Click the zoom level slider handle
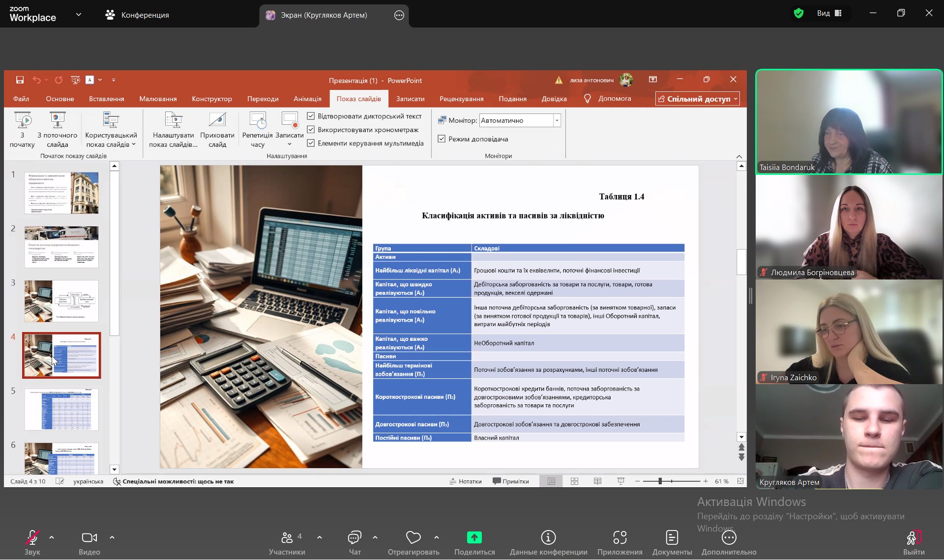 click(660, 481)
